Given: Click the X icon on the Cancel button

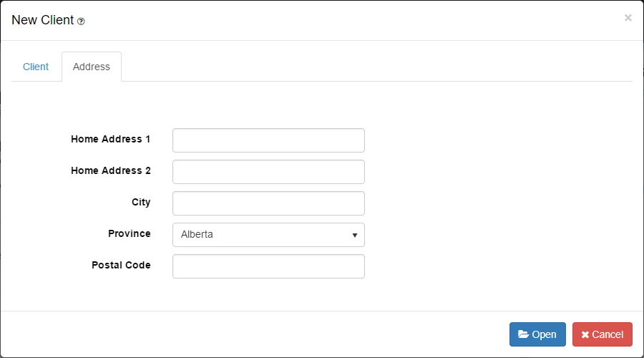Looking at the screenshot, I should (x=585, y=334).
